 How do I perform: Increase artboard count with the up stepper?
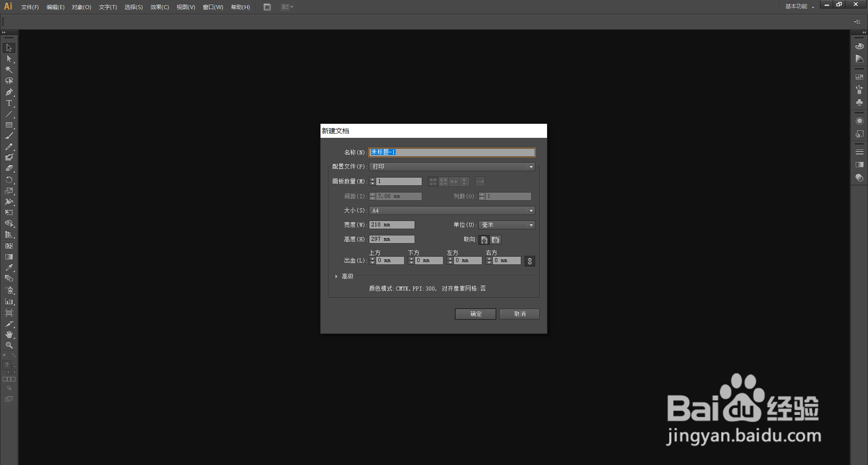372,179
